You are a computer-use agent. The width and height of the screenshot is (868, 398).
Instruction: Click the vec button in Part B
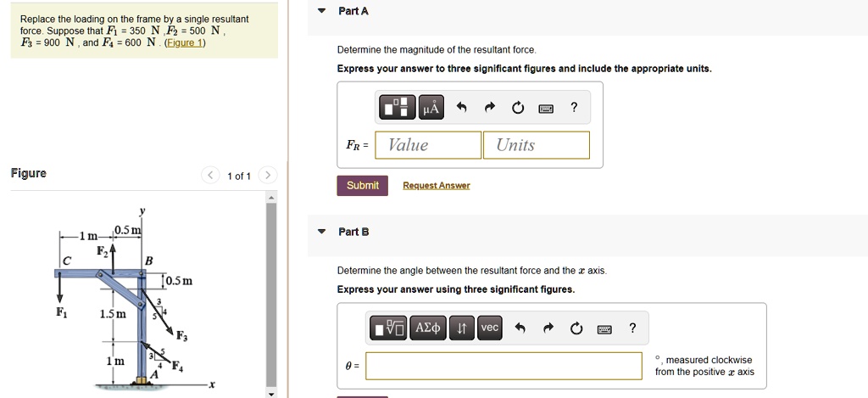tap(490, 328)
